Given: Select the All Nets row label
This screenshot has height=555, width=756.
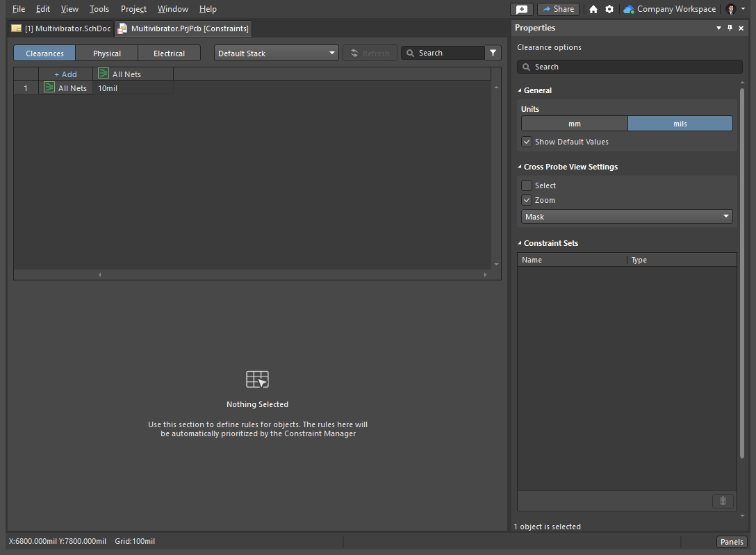Looking at the screenshot, I should 72,88.
